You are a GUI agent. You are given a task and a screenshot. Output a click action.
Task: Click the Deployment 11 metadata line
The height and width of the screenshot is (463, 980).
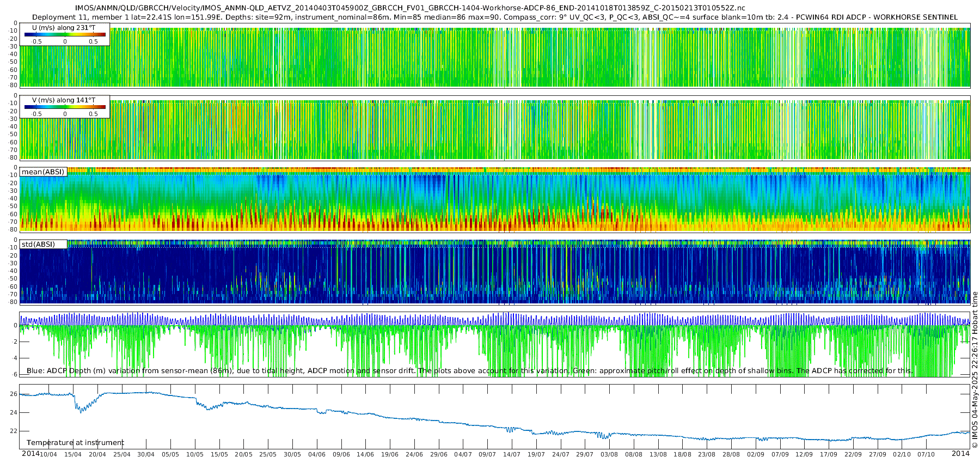click(x=494, y=17)
